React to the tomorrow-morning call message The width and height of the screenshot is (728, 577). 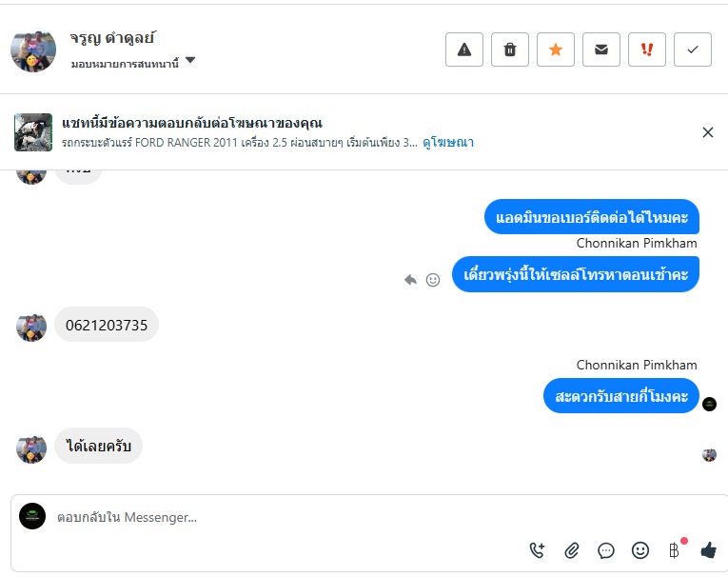[x=433, y=280]
